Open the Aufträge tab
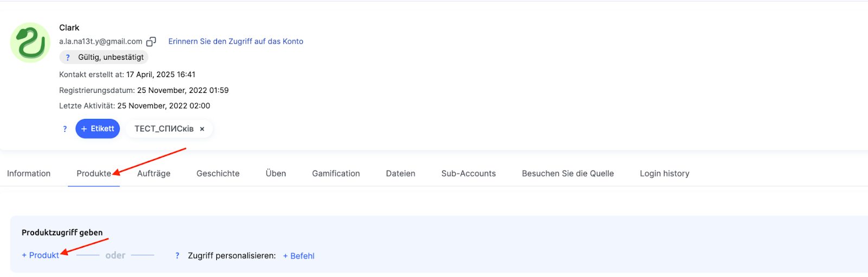The height and width of the screenshot is (277, 868). (x=154, y=174)
